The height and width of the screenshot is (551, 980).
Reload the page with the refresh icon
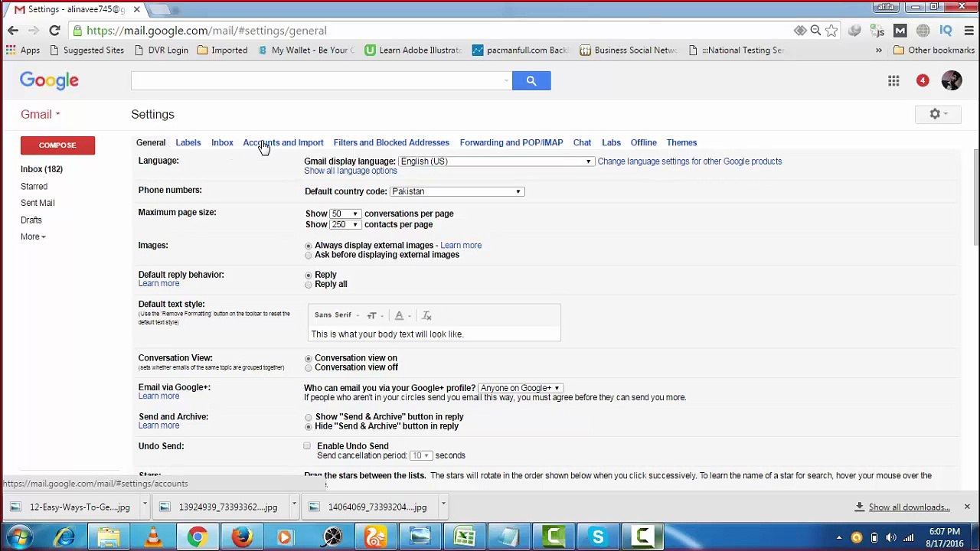(54, 31)
